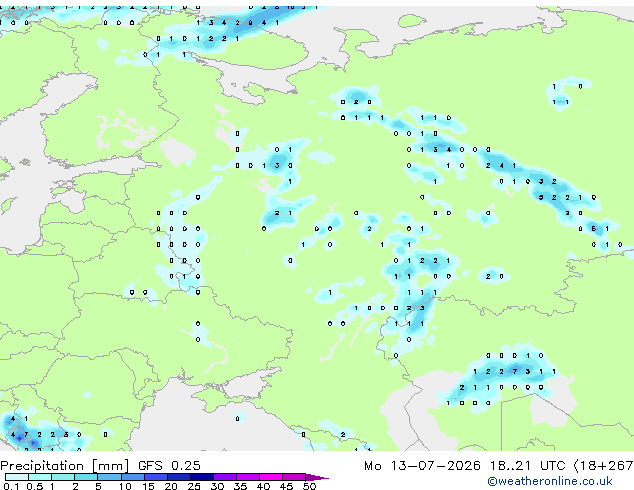Click the "50" legend scale label
The width and height of the screenshot is (634, 490).
(309, 486)
